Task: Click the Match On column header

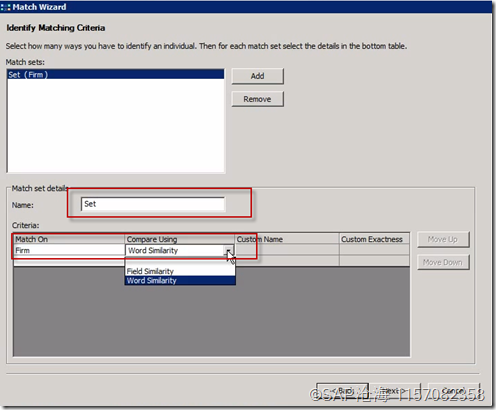Action: [x=69, y=239]
